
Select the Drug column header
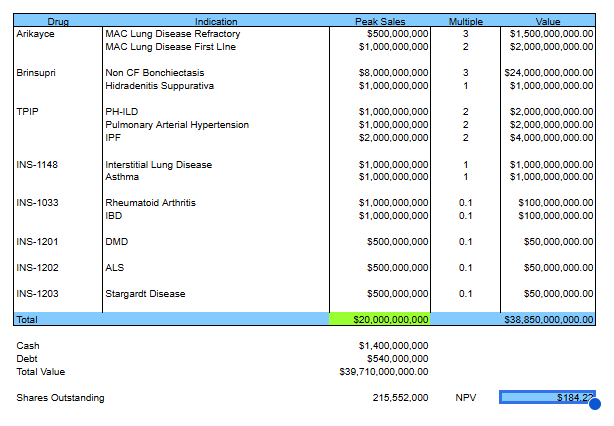point(58,22)
